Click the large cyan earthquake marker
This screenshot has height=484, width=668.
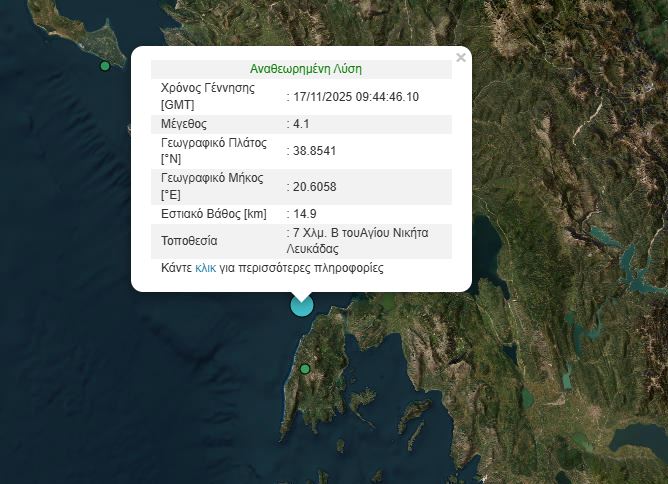301,305
